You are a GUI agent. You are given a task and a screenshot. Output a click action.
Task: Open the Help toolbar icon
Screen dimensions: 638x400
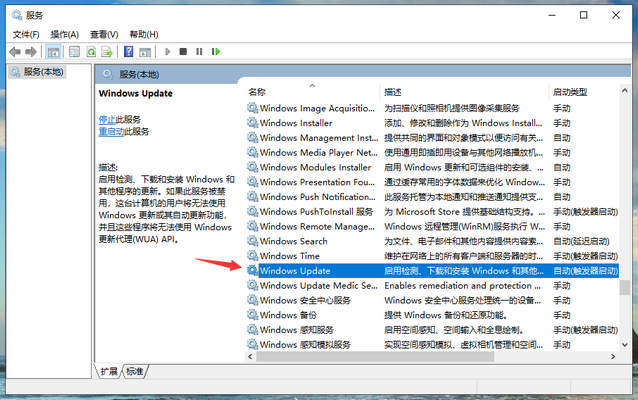(128, 51)
